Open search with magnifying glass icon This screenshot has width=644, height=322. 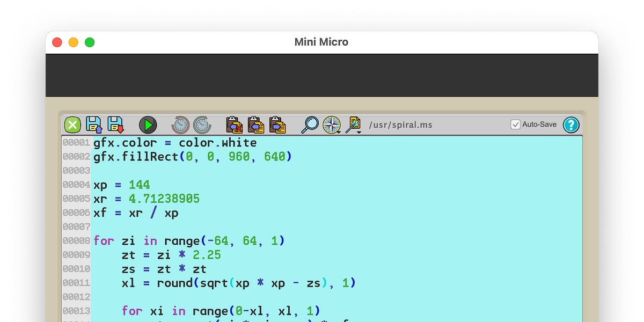coord(310,125)
